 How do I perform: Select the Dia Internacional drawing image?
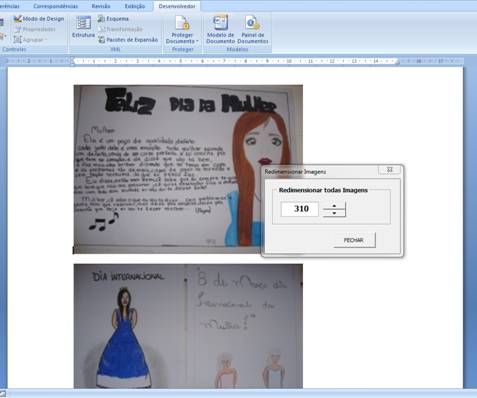tap(188, 326)
